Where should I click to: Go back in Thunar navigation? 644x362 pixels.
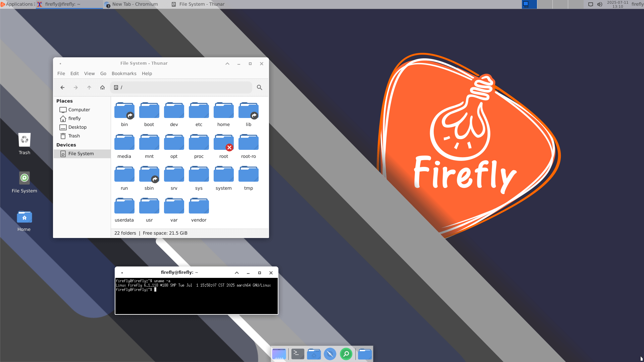62,87
